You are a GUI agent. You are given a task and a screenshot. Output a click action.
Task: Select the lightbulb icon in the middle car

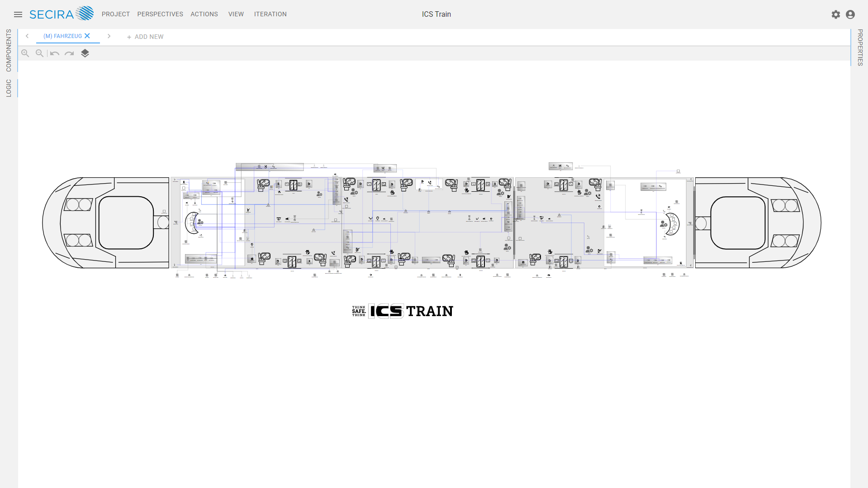click(378, 218)
